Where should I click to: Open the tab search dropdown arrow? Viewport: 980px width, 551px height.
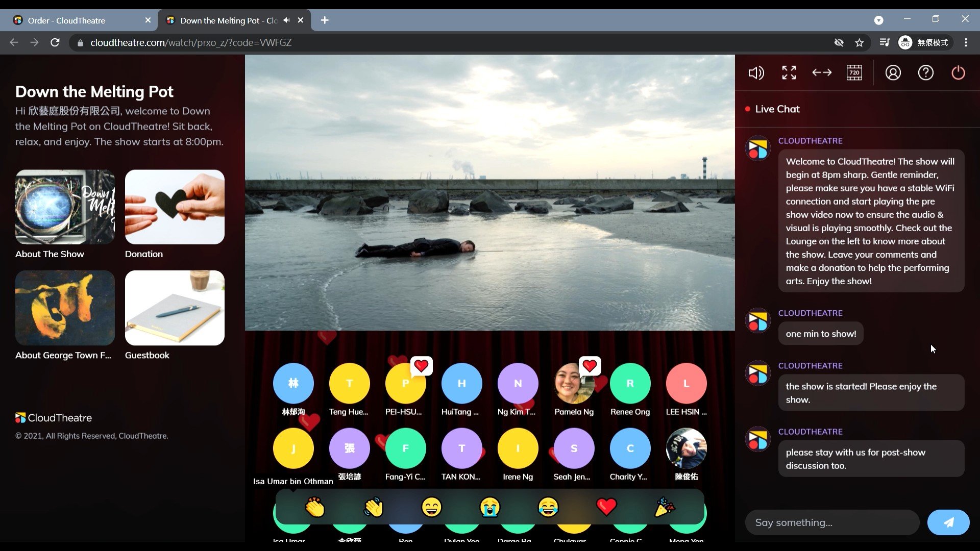(878, 20)
